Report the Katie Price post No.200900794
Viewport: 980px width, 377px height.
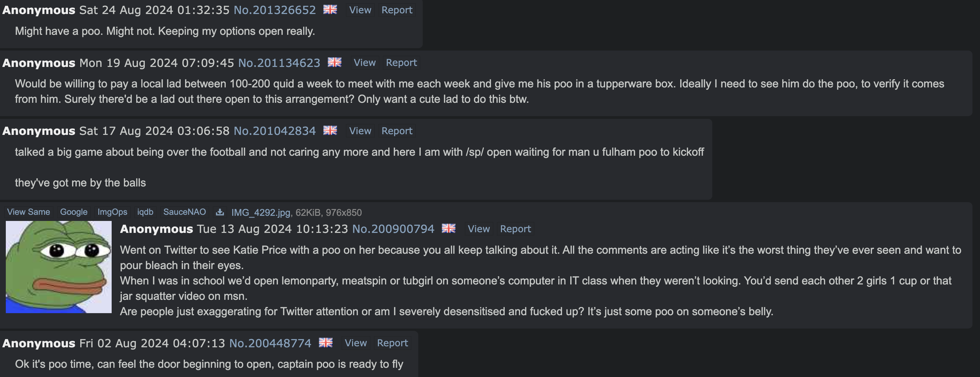[515, 229]
